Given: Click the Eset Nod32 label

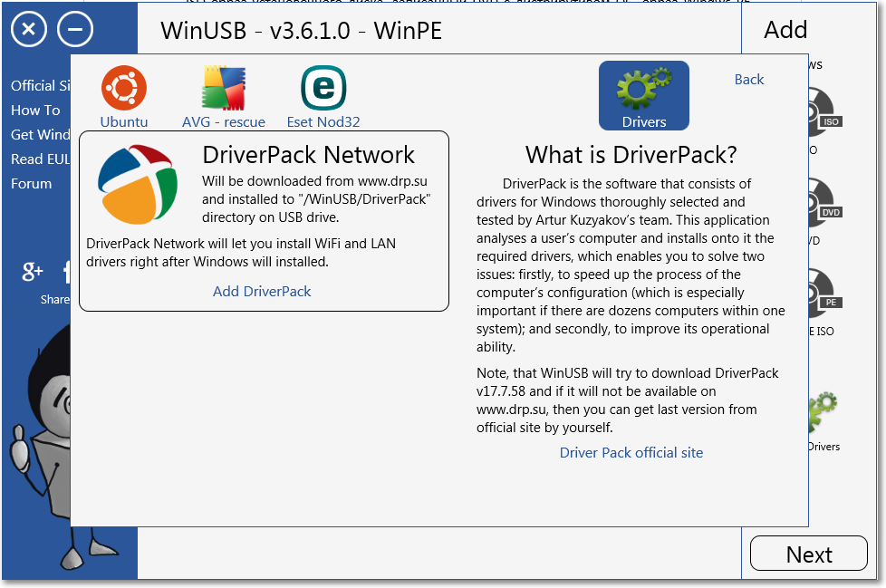Looking at the screenshot, I should (x=323, y=122).
